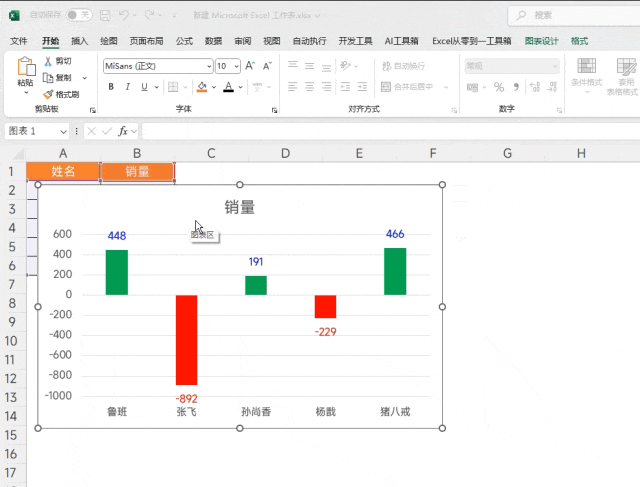The height and width of the screenshot is (487, 640).
Task: Click the fill color bucket swatch
Action: point(202,87)
